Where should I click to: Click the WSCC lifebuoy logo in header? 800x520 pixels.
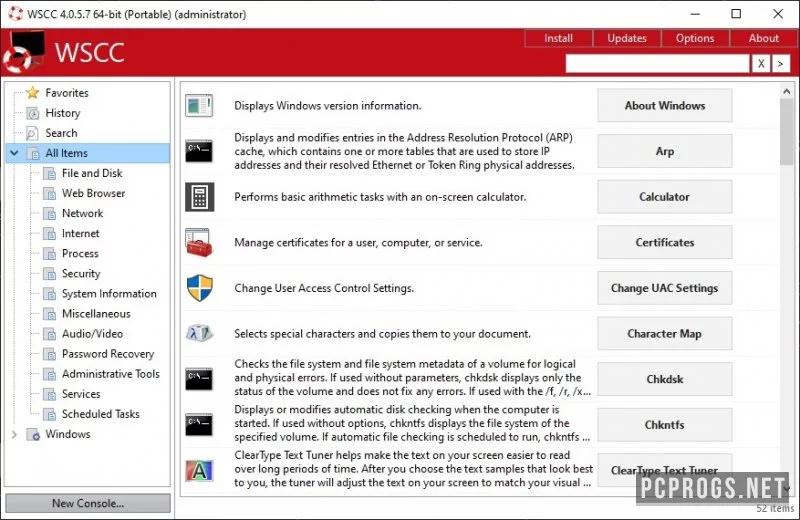(x=24, y=52)
